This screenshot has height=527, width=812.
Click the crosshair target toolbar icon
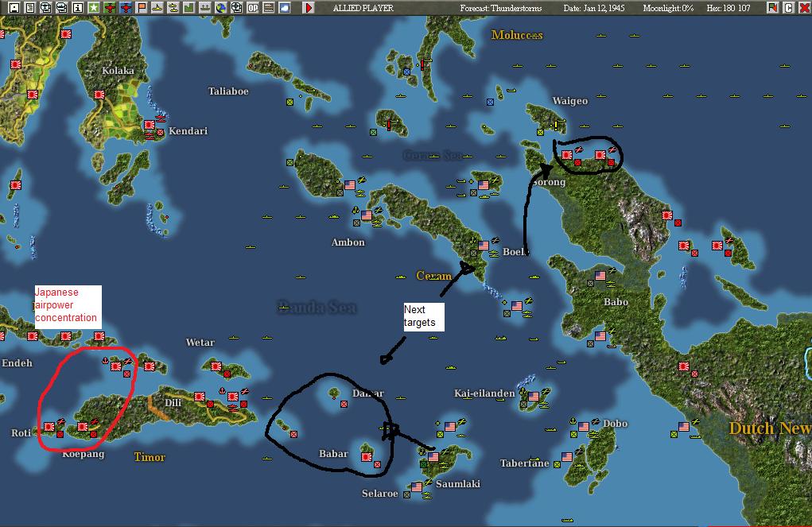click(x=237, y=7)
